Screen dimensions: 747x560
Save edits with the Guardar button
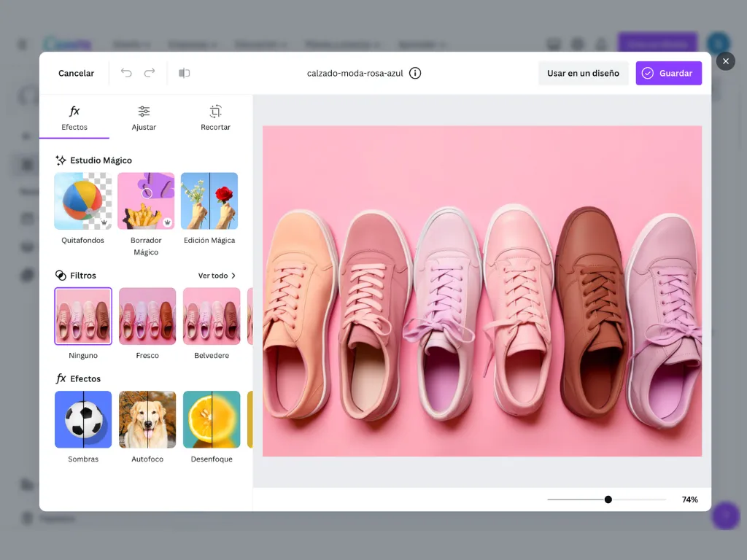[x=668, y=73]
